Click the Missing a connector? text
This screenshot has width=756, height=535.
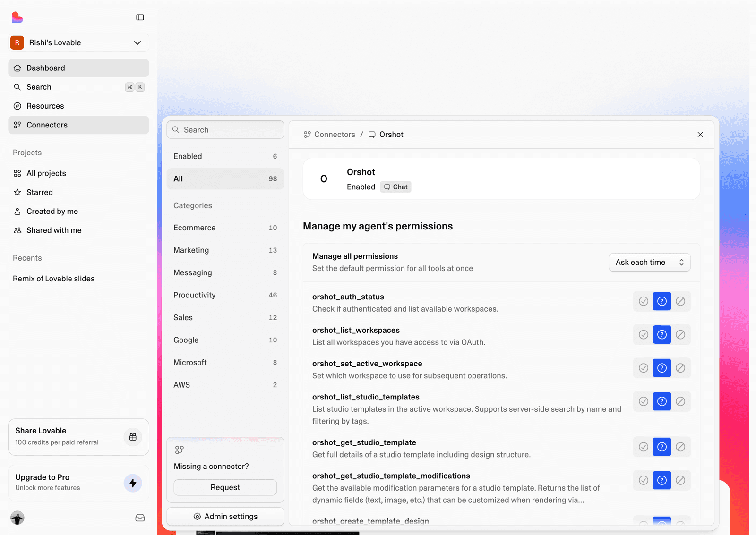pyautogui.click(x=211, y=467)
